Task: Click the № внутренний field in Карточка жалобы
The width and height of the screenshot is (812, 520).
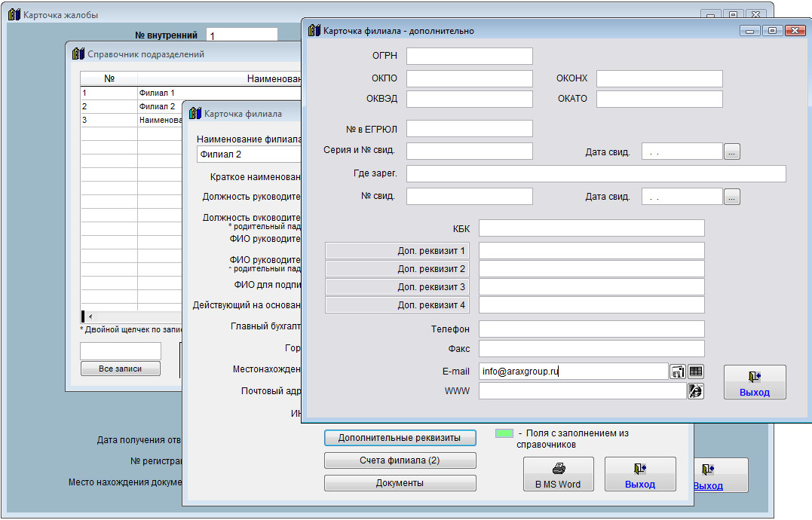Action: tap(242, 35)
